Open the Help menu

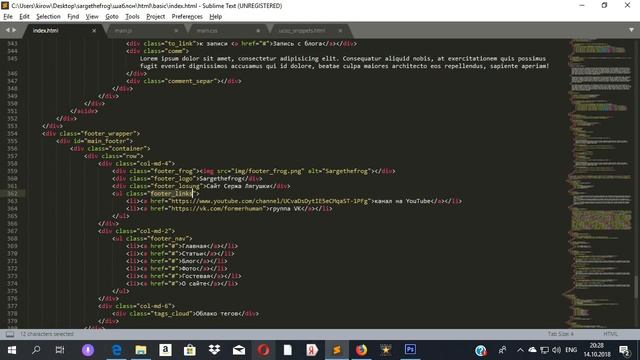[x=216, y=16]
